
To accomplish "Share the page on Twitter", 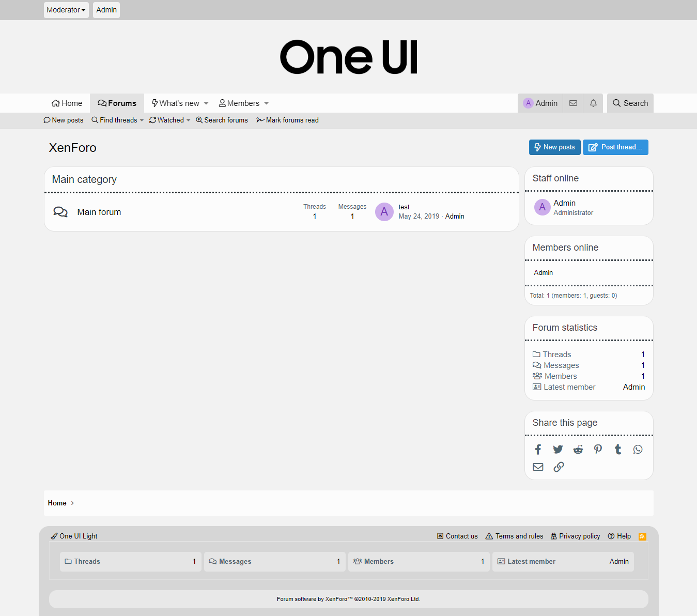I will tap(558, 450).
